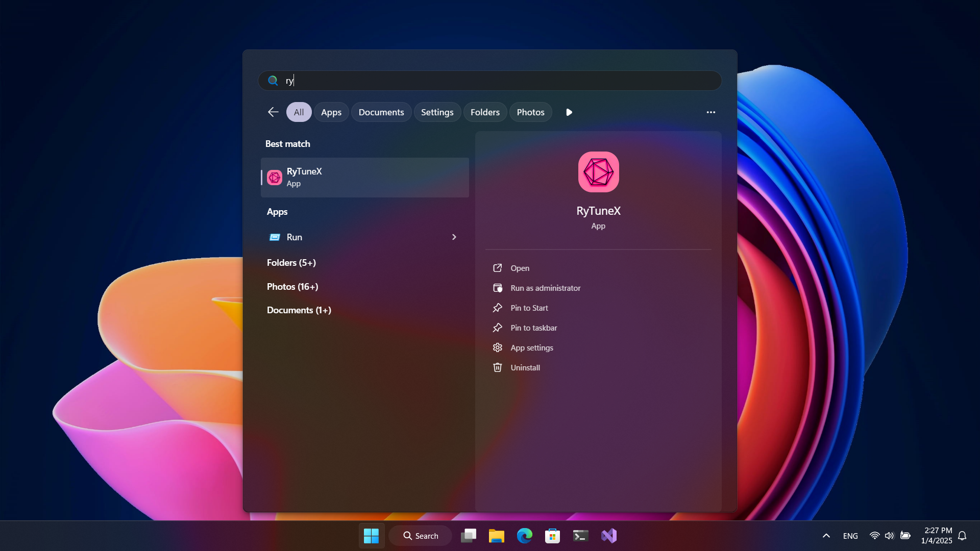Switch to the Apps filter tab
The height and width of the screenshot is (551, 980).
[x=331, y=112]
